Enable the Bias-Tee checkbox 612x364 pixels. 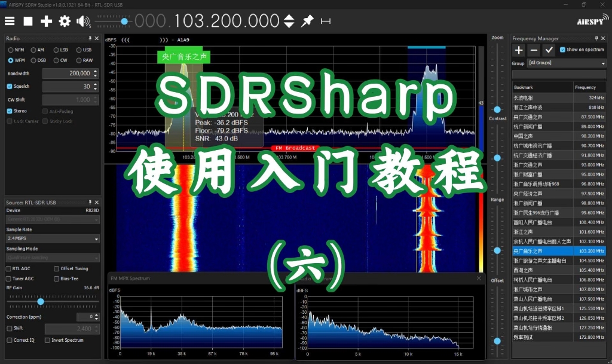click(56, 279)
